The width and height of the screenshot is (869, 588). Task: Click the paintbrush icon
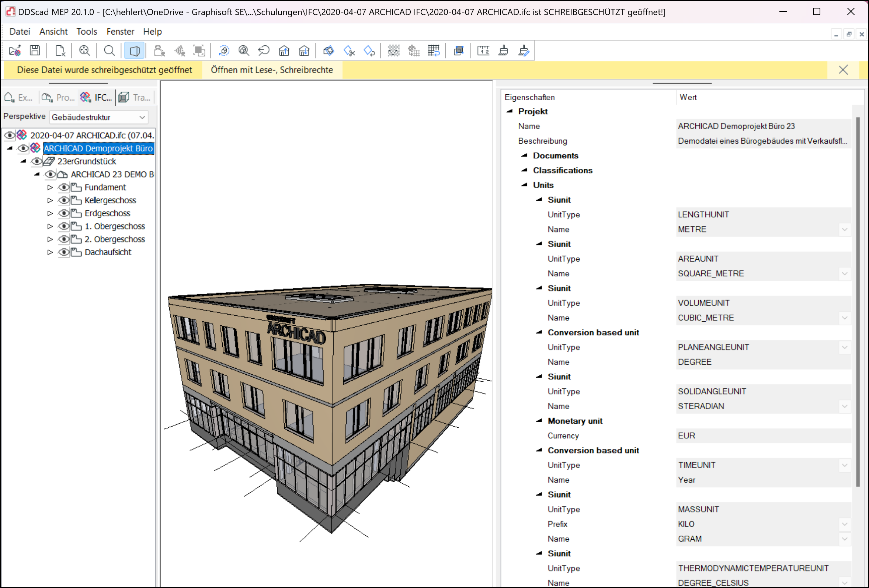[x=503, y=50]
